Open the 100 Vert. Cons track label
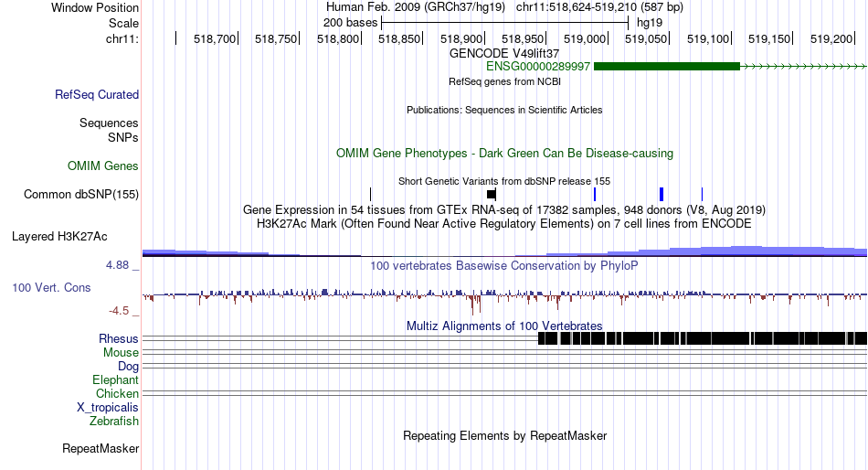Viewport: 868px width, 470px height. pyautogui.click(x=51, y=288)
